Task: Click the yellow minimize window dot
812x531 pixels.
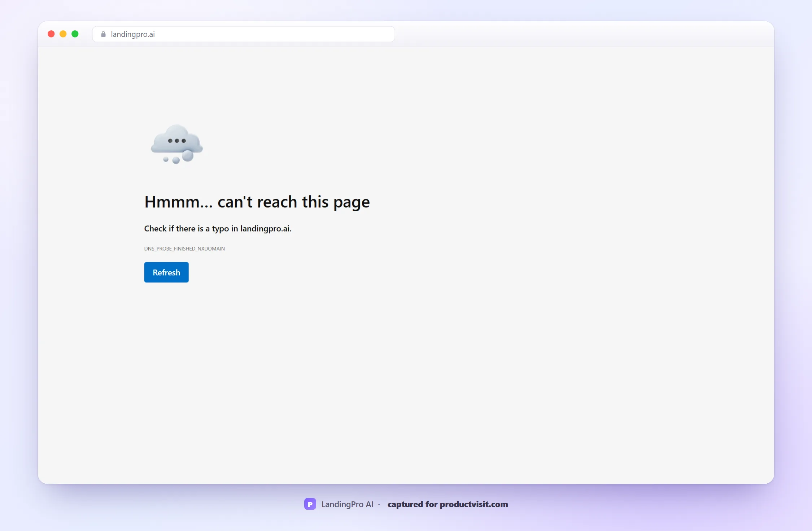Action: 63,34
